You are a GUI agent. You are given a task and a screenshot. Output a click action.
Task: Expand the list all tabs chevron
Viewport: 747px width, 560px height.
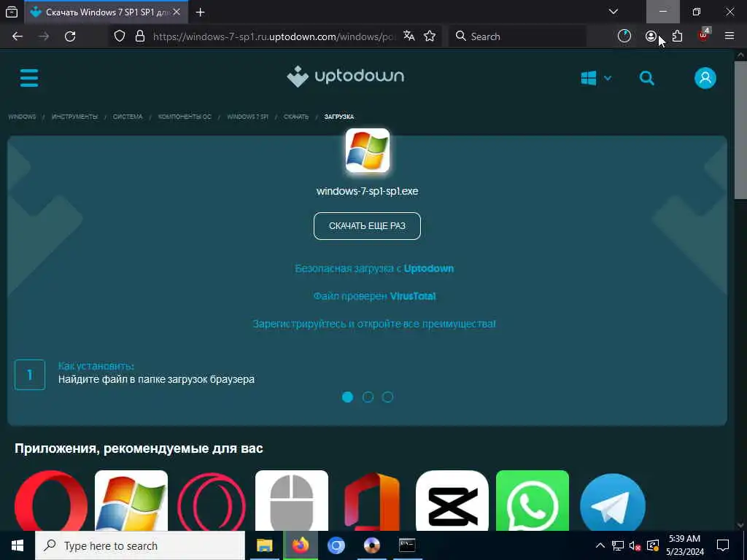point(614,12)
